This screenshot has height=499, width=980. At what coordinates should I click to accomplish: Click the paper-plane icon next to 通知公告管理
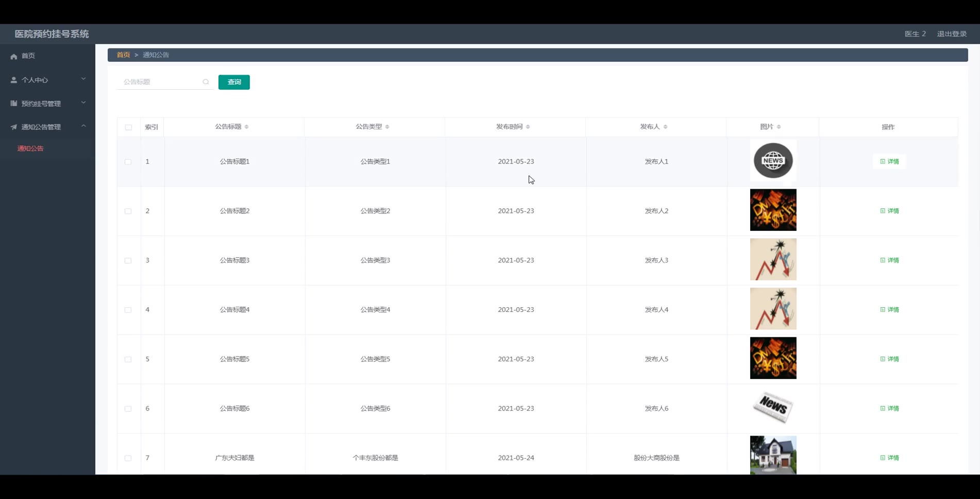pos(14,127)
